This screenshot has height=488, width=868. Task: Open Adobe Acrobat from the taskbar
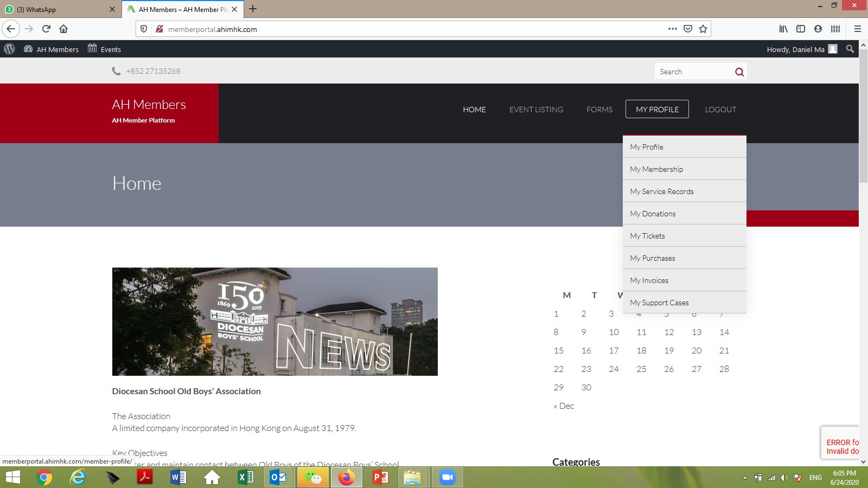click(145, 477)
